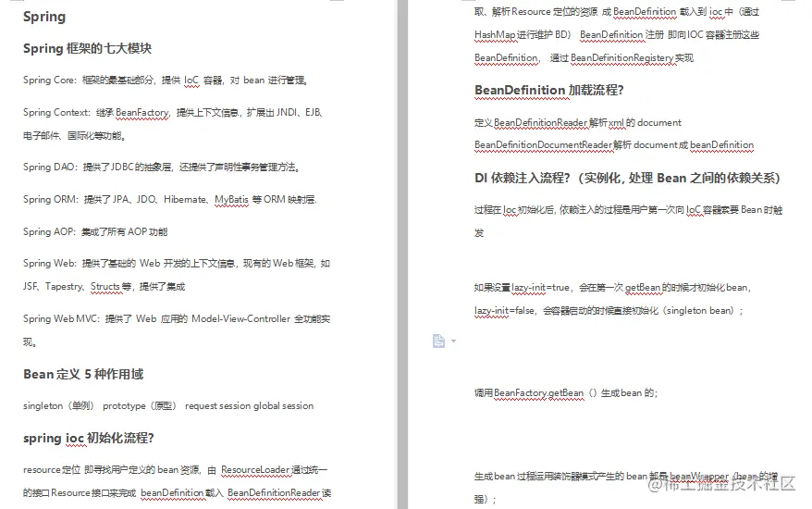812x509 pixels.
Task: Click the line starting "生成 bean 过程运用装饰器模式"
Action: 626,477
